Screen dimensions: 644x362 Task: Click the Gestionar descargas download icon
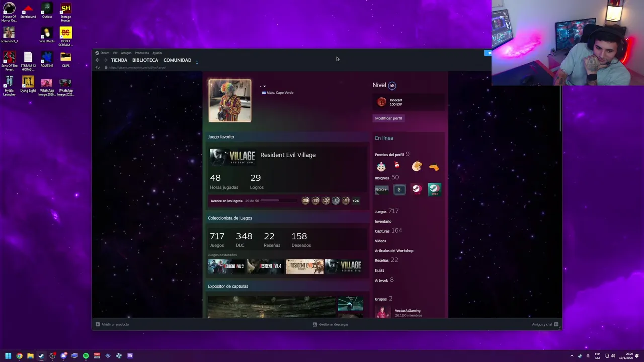(x=315, y=324)
